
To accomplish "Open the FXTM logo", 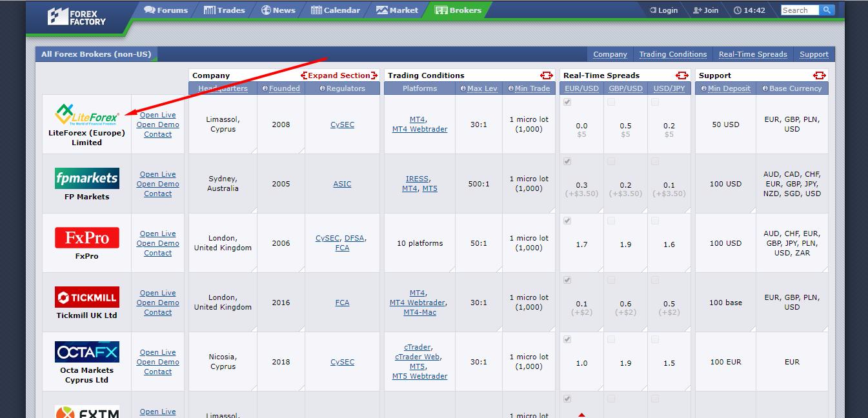I will click(86, 412).
